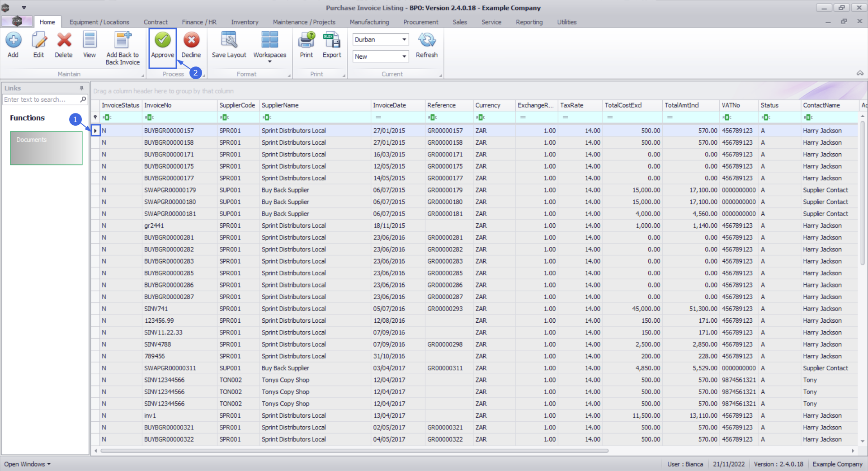Open the Durban site dropdown
The height and width of the screenshot is (471, 868).
pyautogui.click(x=404, y=40)
